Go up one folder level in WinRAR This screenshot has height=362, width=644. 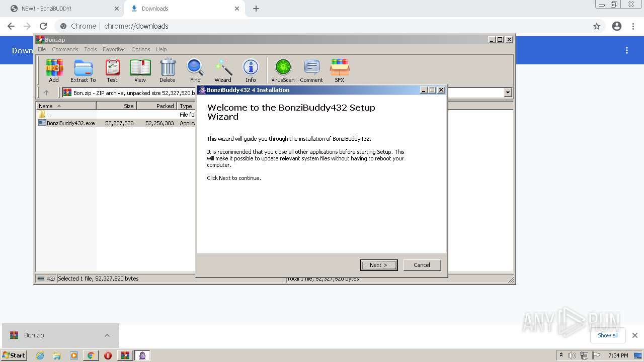click(46, 93)
